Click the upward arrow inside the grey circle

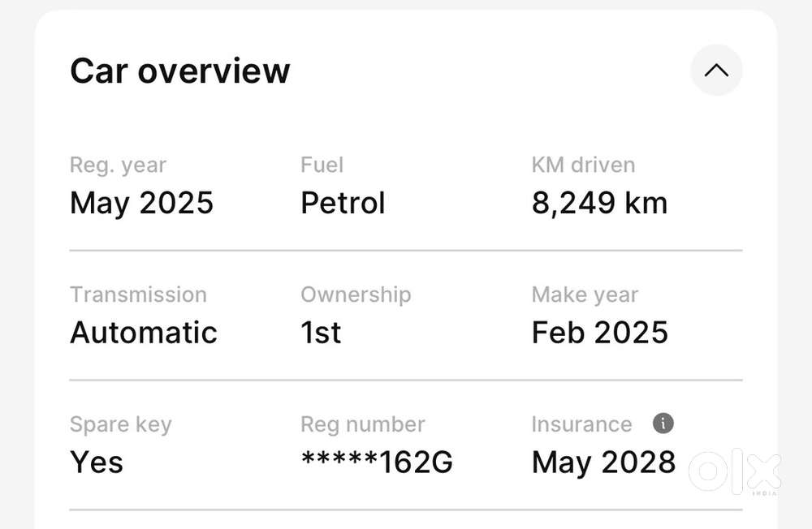coord(715,71)
